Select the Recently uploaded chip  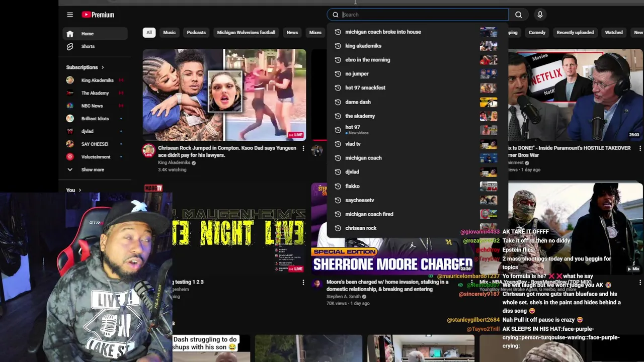coord(575,33)
